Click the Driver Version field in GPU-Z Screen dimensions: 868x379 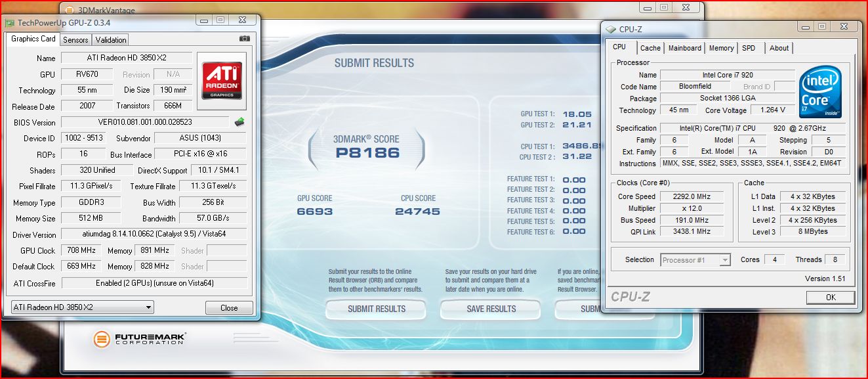(x=154, y=234)
